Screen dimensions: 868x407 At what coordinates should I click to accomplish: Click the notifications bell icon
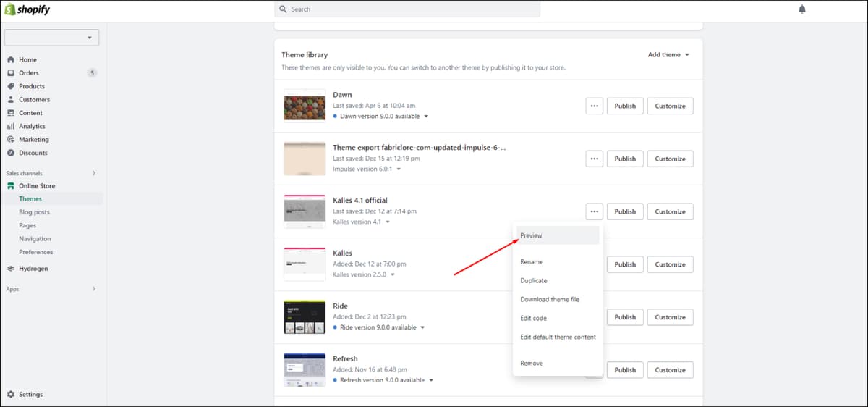[801, 9]
